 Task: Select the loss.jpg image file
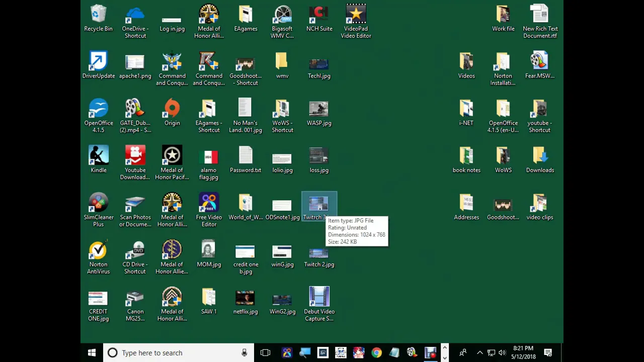319,160
